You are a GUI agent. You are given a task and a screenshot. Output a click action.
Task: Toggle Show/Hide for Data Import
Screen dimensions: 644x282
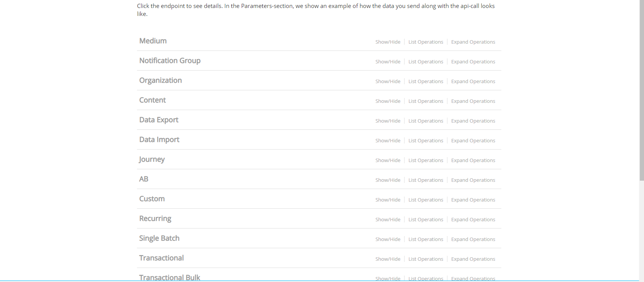(387, 140)
